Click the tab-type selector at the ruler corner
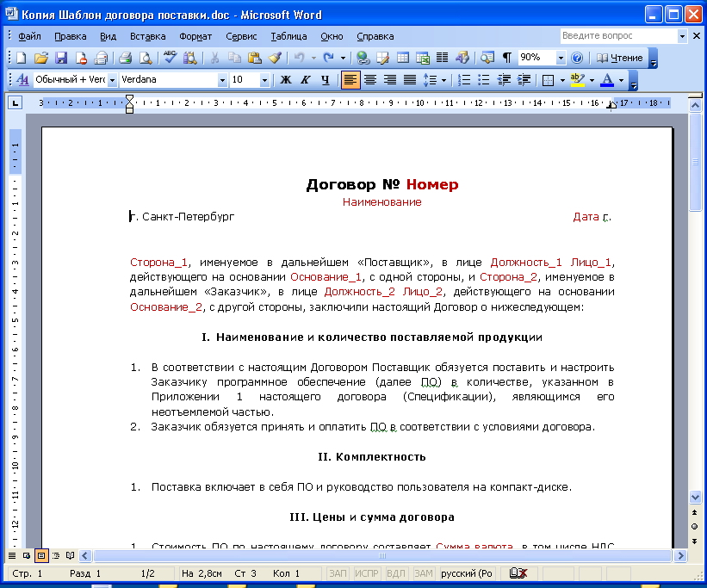 (x=16, y=103)
